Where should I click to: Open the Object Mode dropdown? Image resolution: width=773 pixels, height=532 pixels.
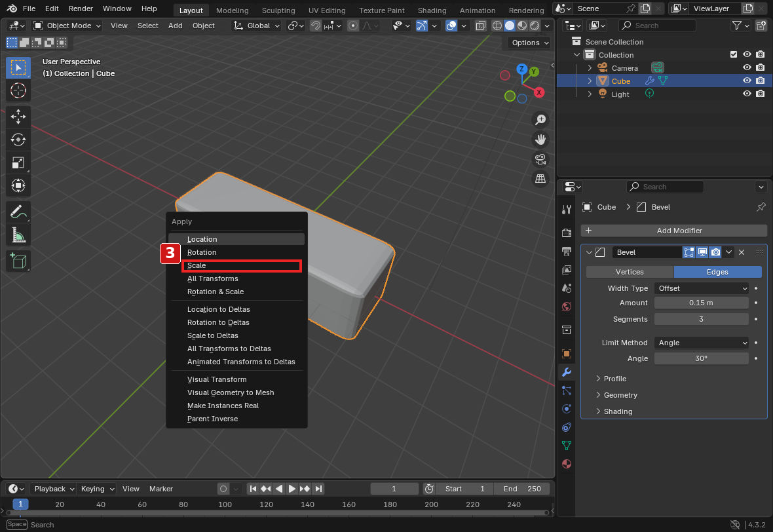(x=67, y=26)
